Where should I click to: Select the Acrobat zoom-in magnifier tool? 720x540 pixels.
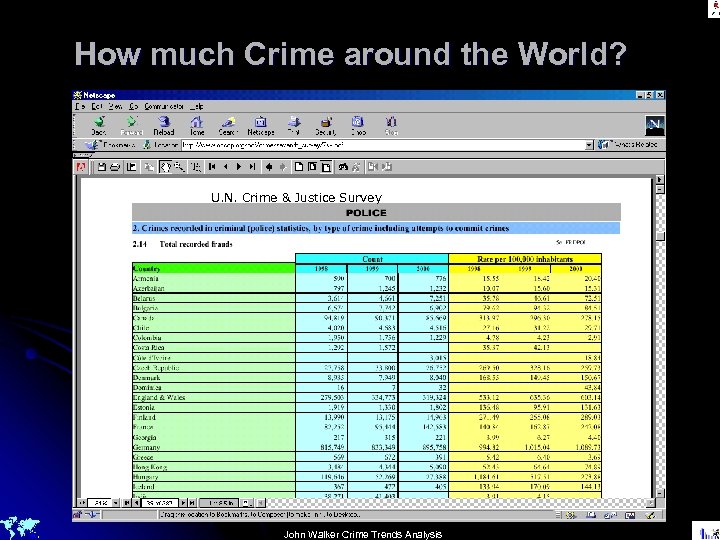pos(179,167)
